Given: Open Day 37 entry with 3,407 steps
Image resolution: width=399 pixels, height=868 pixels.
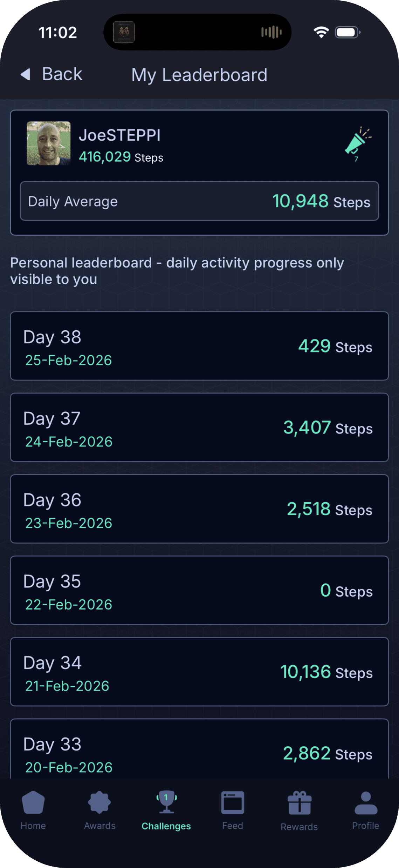Looking at the screenshot, I should point(199,428).
